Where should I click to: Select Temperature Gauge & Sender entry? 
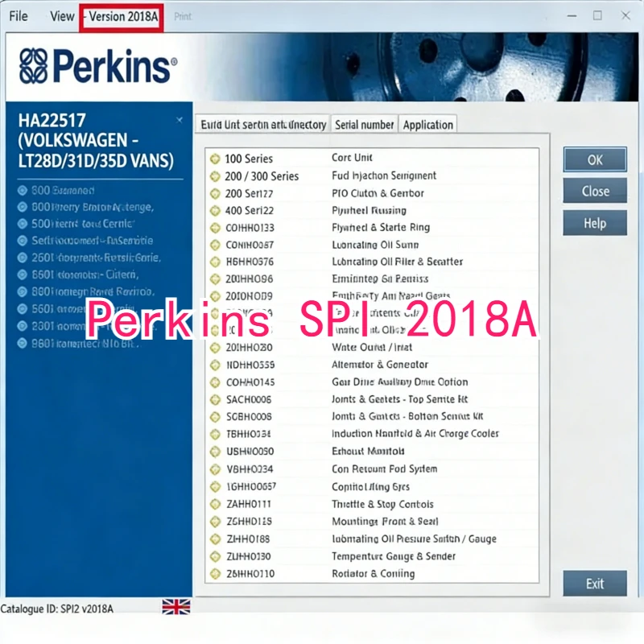(394, 556)
